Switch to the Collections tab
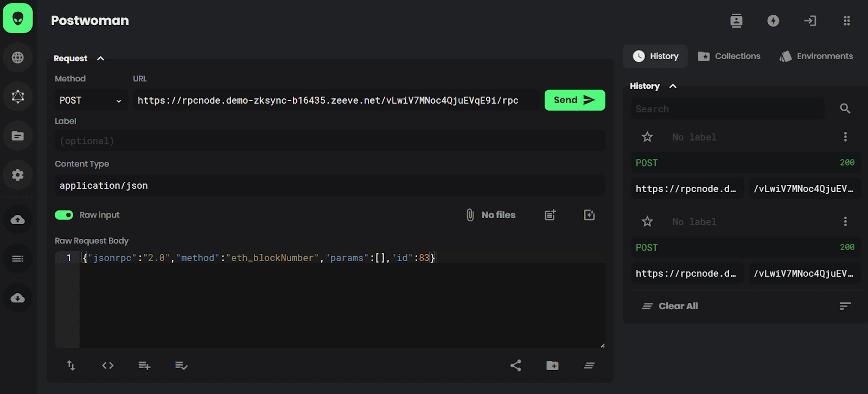Viewport: 868px width, 394px height. (x=729, y=56)
